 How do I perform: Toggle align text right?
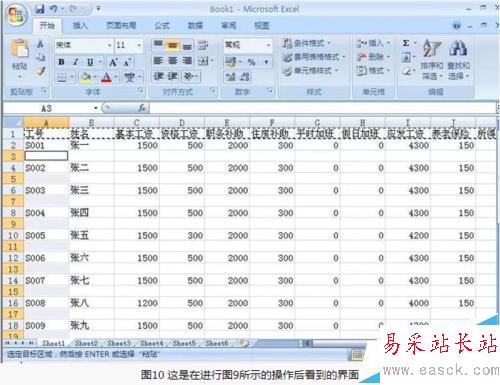pos(187,61)
